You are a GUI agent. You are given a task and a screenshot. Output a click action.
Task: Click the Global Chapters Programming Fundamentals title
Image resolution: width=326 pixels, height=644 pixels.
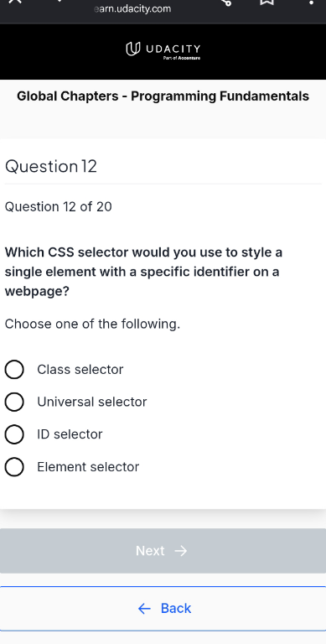click(x=163, y=96)
